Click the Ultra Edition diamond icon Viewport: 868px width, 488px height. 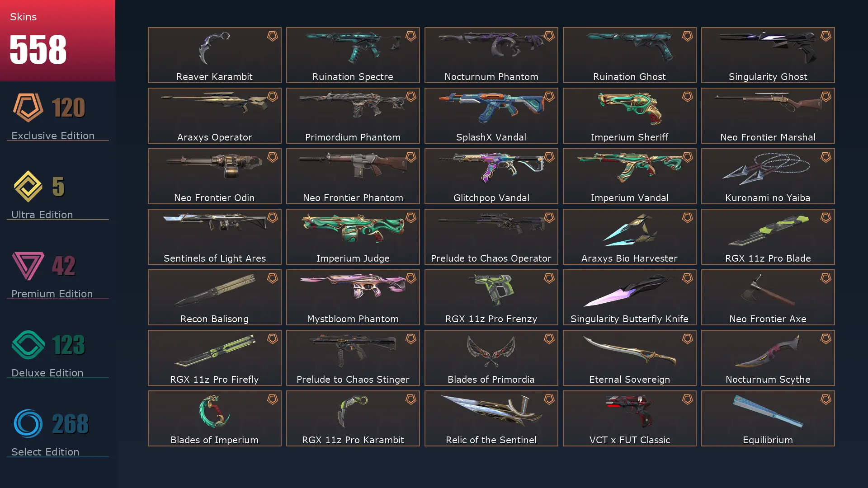(x=28, y=186)
